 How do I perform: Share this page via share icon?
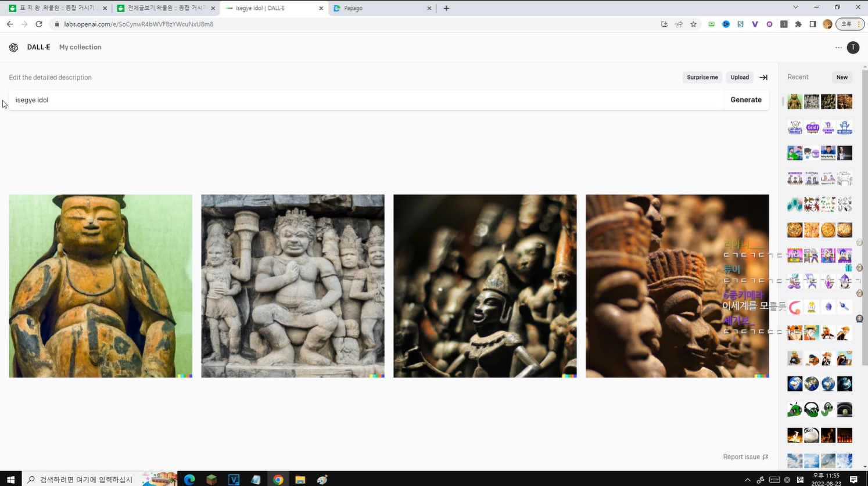pyautogui.click(x=679, y=24)
